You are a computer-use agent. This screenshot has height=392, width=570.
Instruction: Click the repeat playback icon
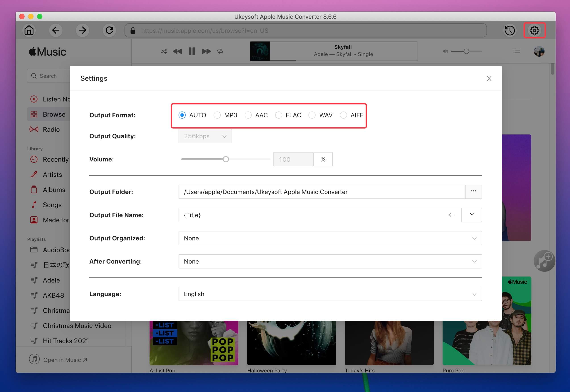click(221, 51)
